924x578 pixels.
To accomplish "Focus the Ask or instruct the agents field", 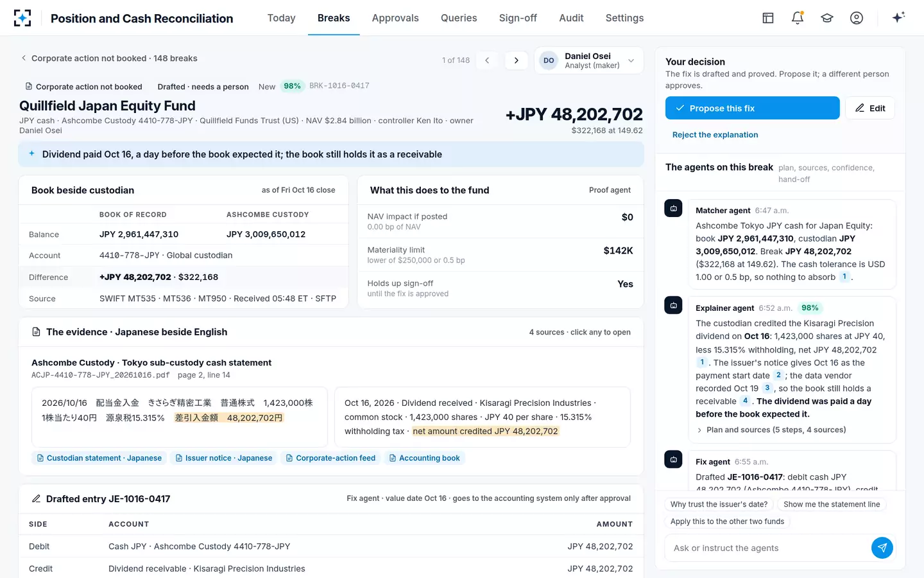I will 769,548.
